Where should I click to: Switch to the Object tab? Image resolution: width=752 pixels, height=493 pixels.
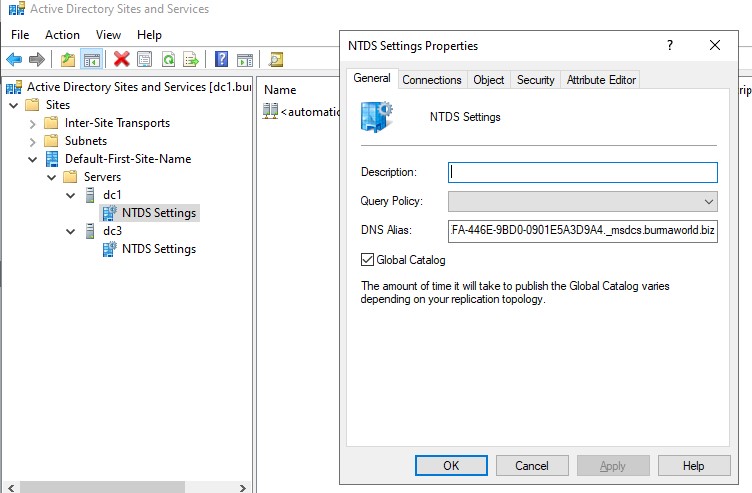[488, 80]
